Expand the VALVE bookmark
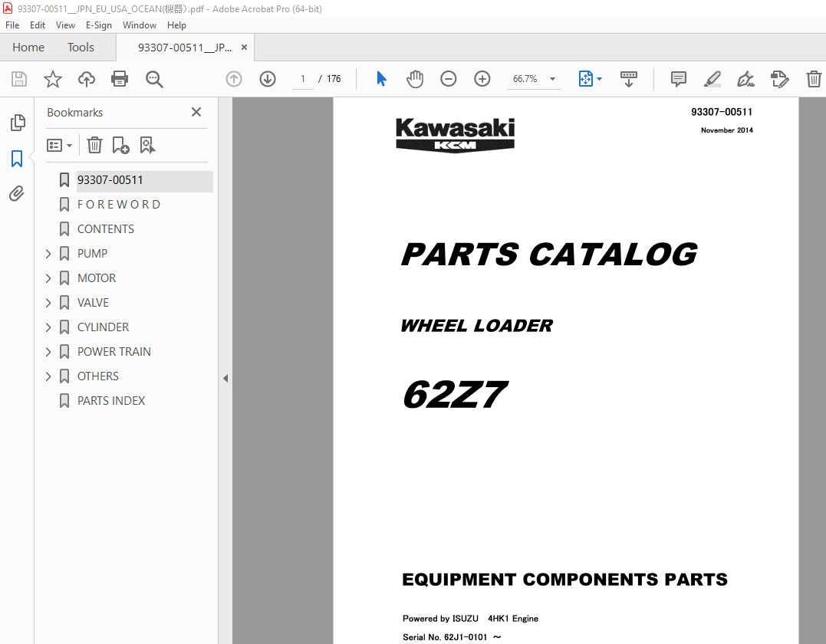Viewport: 826px width, 644px height. click(x=48, y=303)
